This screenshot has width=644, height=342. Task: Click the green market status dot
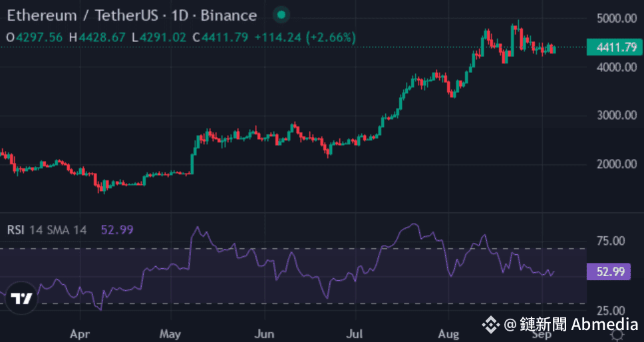coord(281,15)
